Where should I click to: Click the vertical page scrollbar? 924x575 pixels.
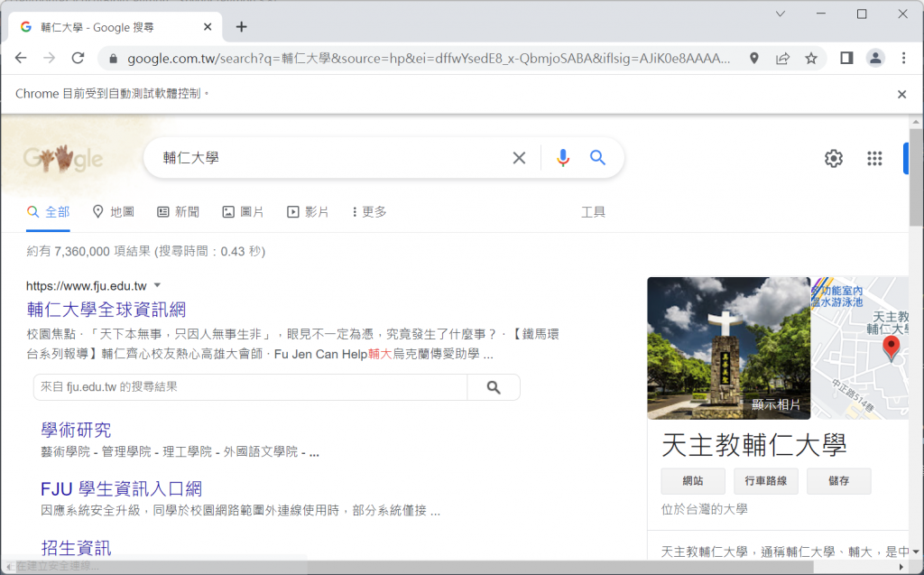916,177
